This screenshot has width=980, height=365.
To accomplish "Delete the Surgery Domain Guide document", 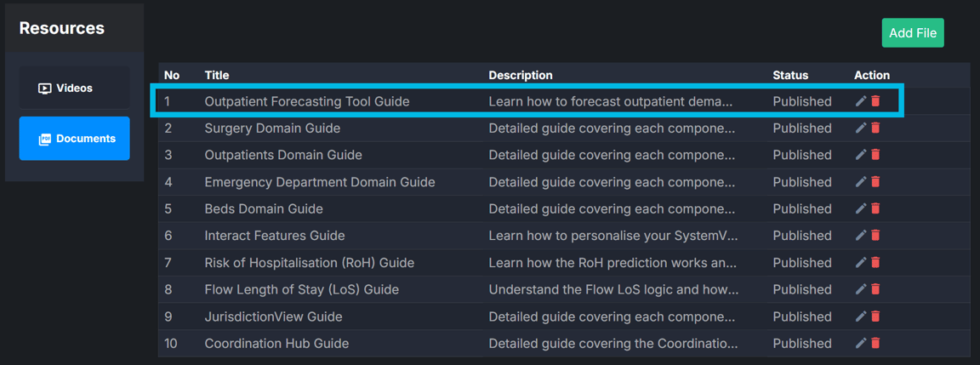I will click(875, 128).
